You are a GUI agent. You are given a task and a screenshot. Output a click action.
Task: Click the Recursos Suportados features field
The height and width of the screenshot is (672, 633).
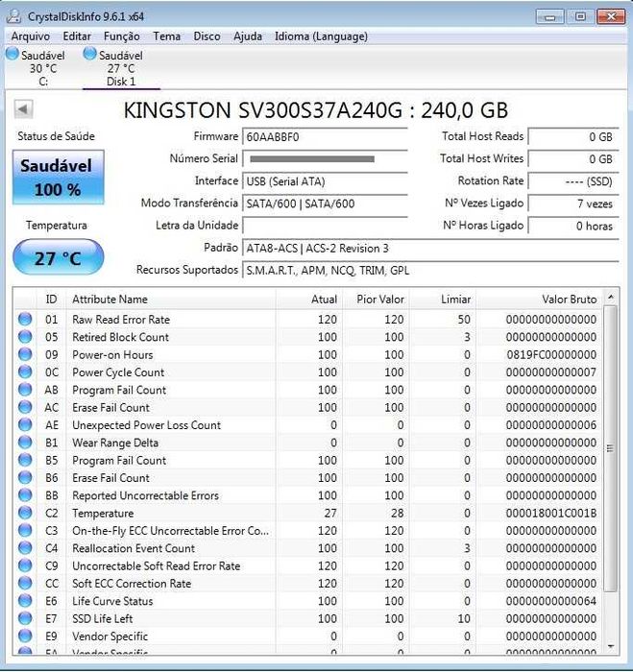430,271
